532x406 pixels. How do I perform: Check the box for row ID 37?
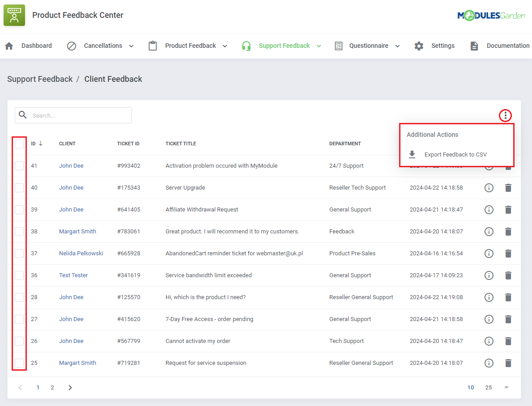tap(19, 254)
